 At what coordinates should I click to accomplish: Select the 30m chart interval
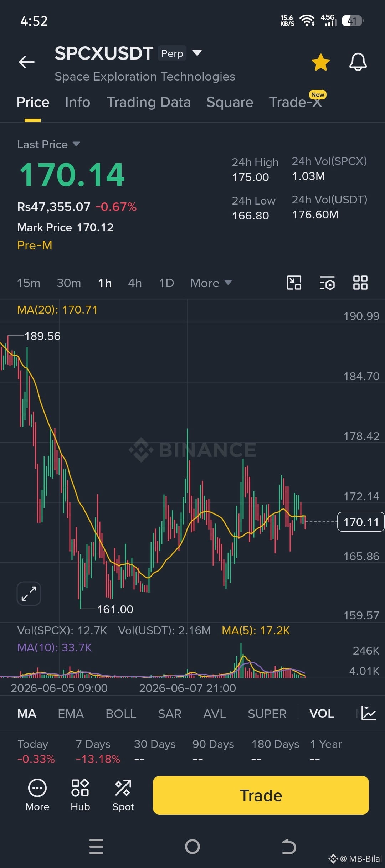69,283
